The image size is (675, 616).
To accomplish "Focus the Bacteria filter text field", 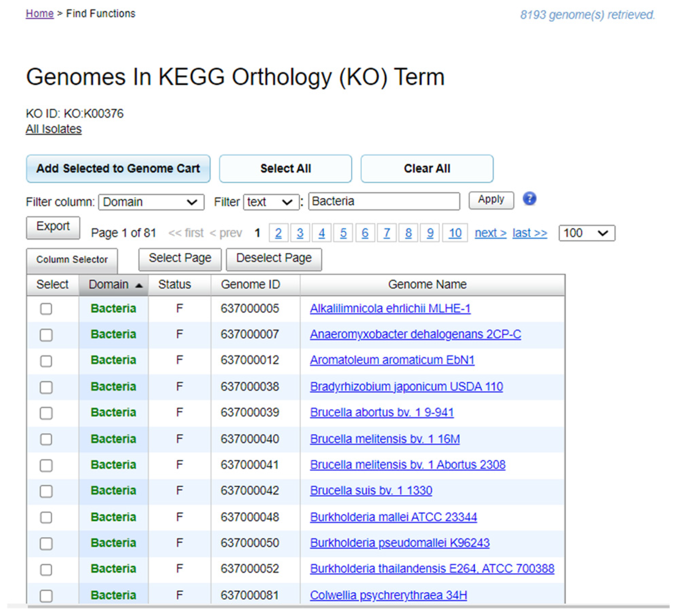I will pyautogui.click(x=384, y=201).
